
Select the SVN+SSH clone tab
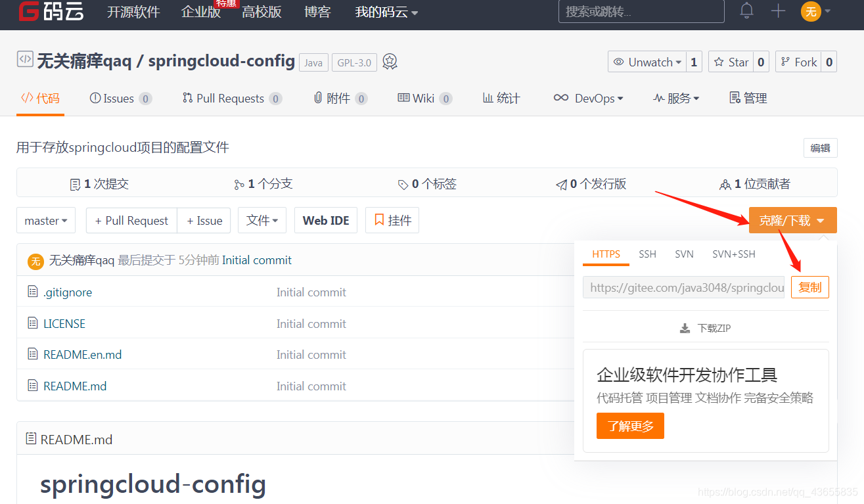coord(734,254)
